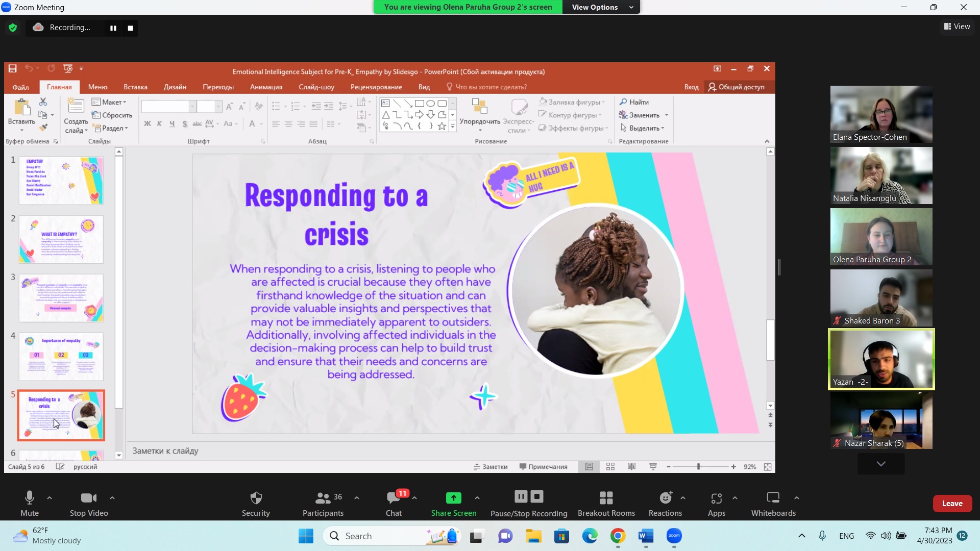Open the Zoom Apps panel
Image resolution: width=980 pixels, height=551 pixels.
click(x=717, y=503)
